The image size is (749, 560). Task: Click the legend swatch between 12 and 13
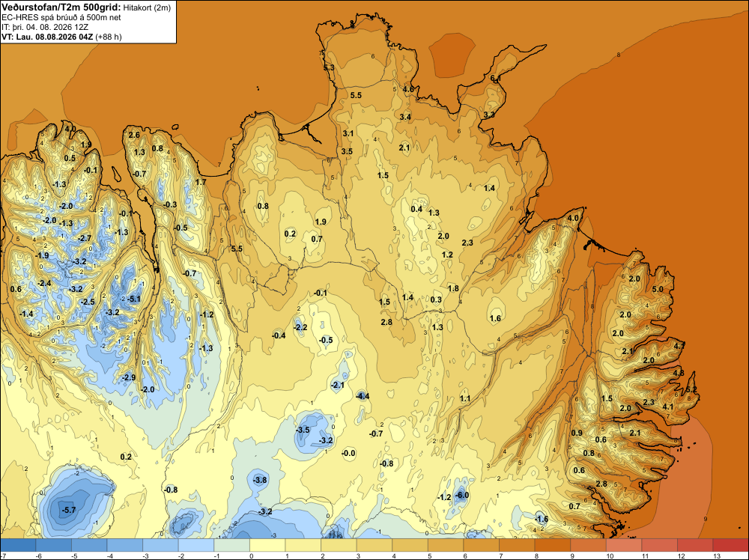click(695, 545)
